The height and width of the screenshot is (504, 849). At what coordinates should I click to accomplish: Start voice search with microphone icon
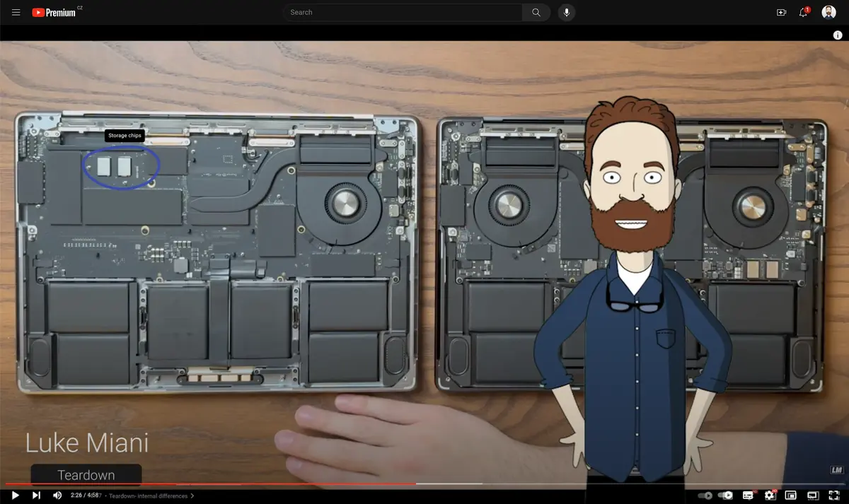567,12
